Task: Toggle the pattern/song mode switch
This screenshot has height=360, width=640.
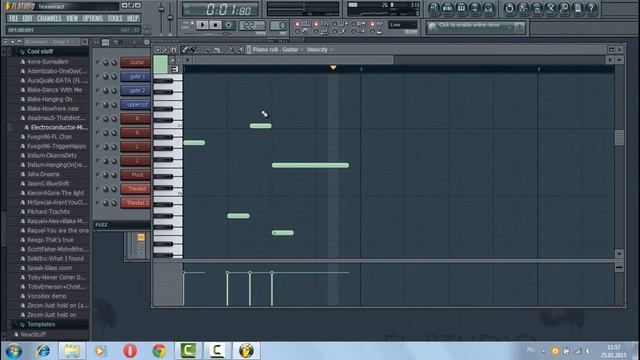Action: 191,25
